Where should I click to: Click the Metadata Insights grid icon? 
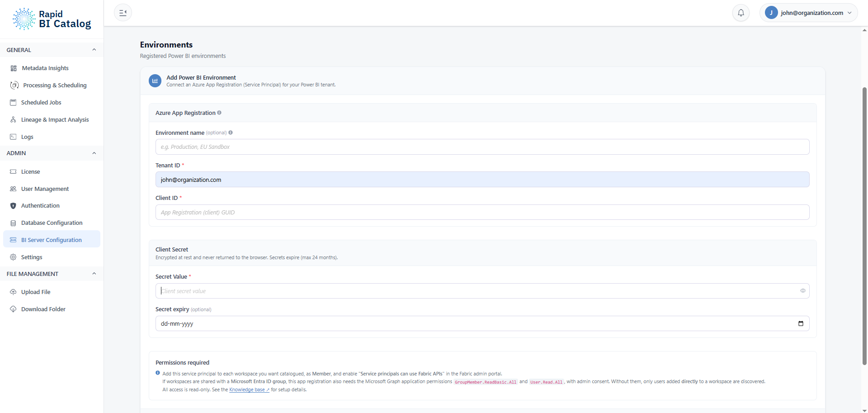[x=14, y=68]
